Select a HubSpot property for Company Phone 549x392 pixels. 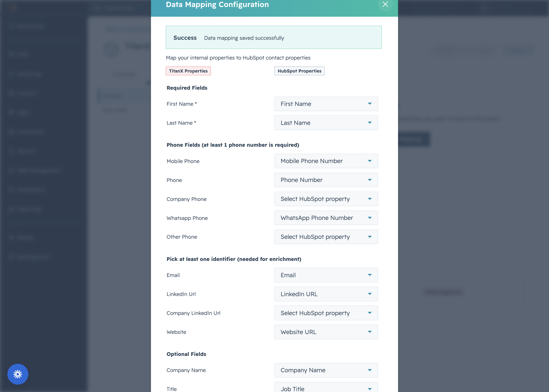tap(326, 199)
